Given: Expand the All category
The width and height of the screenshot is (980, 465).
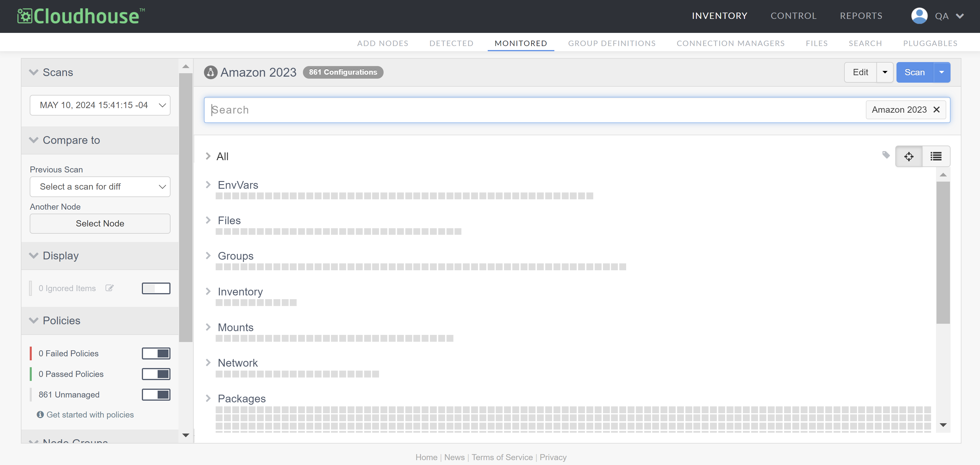Looking at the screenshot, I should tap(208, 156).
